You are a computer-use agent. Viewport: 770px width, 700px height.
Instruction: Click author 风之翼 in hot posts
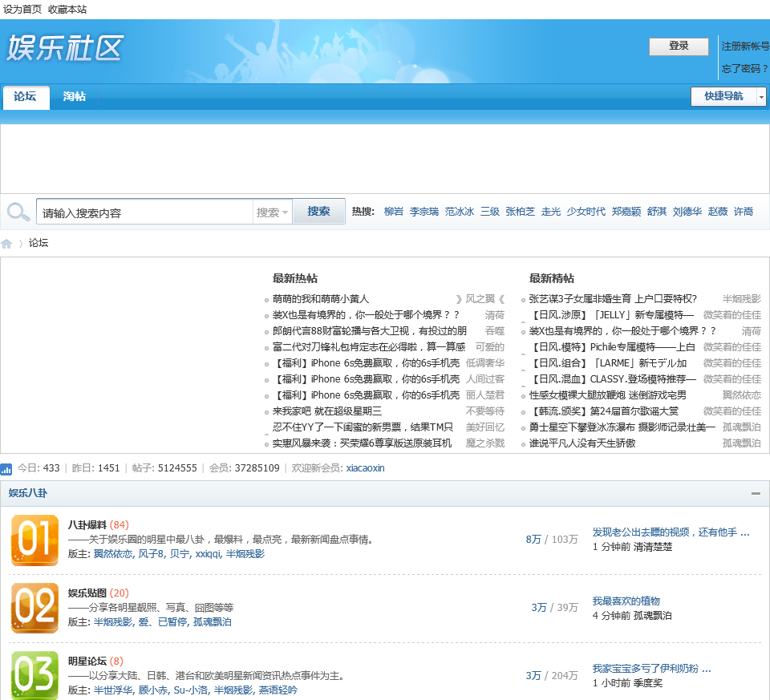point(480,299)
